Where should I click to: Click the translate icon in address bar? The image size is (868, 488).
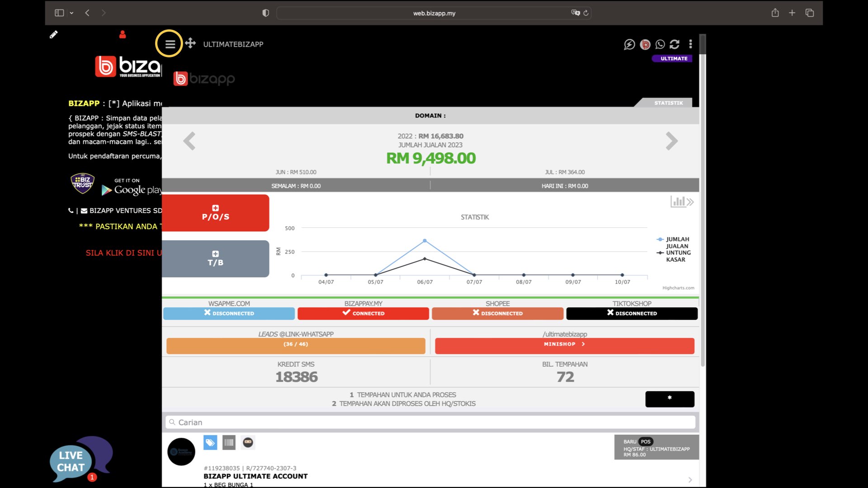575,13
